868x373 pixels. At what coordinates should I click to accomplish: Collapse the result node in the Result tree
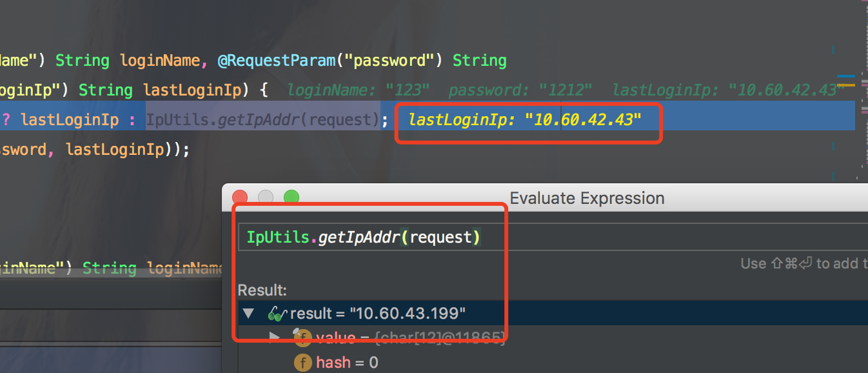pos(249,313)
